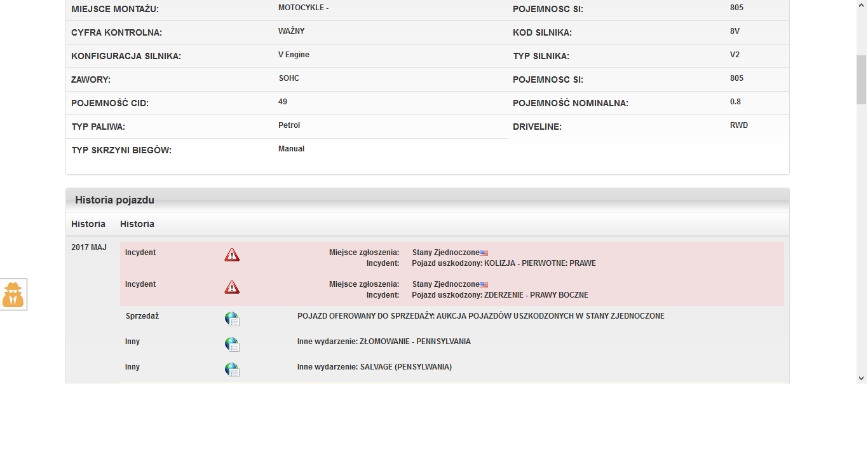Open the orange spy icon on the left edge

[x=13, y=294]
